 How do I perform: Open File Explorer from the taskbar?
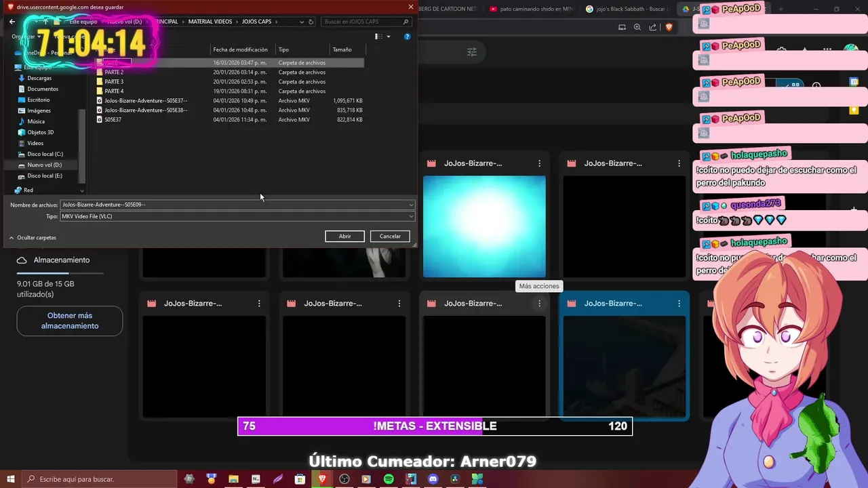click(x=233, y=479)
